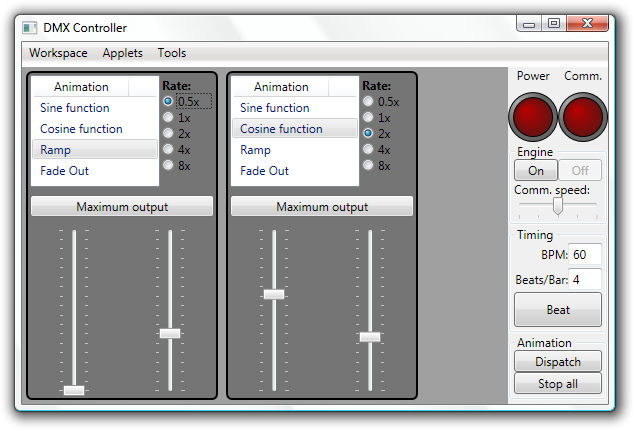Click the right panel's first fader handle
Viewport: 634px width, 430px height.
click(x=274, y=294)
